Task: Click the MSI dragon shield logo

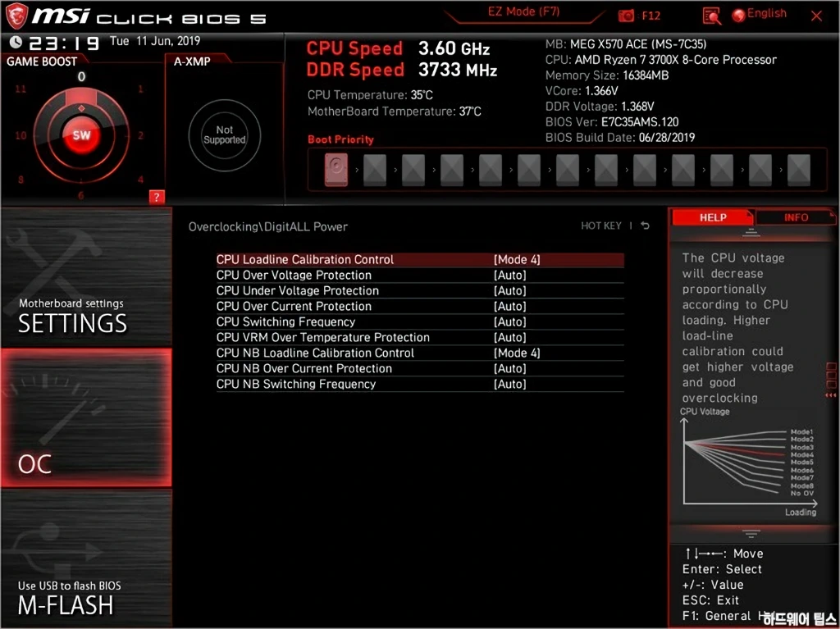Action: click(16, 16)
